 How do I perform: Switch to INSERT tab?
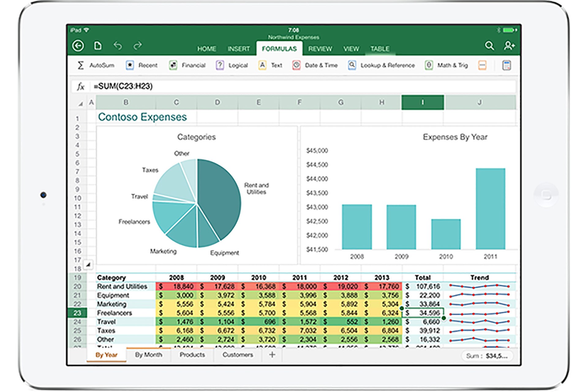239,49
